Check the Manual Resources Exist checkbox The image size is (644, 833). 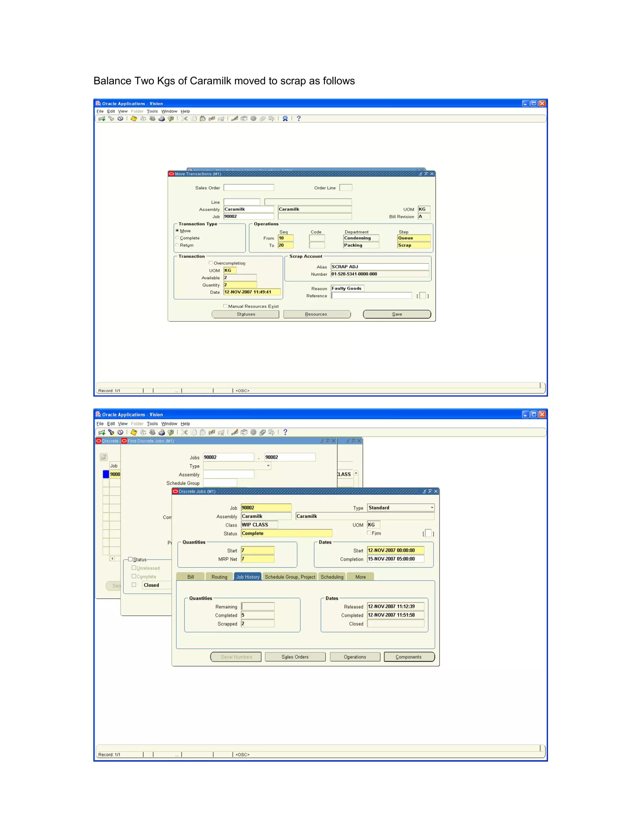pos(225,306)
